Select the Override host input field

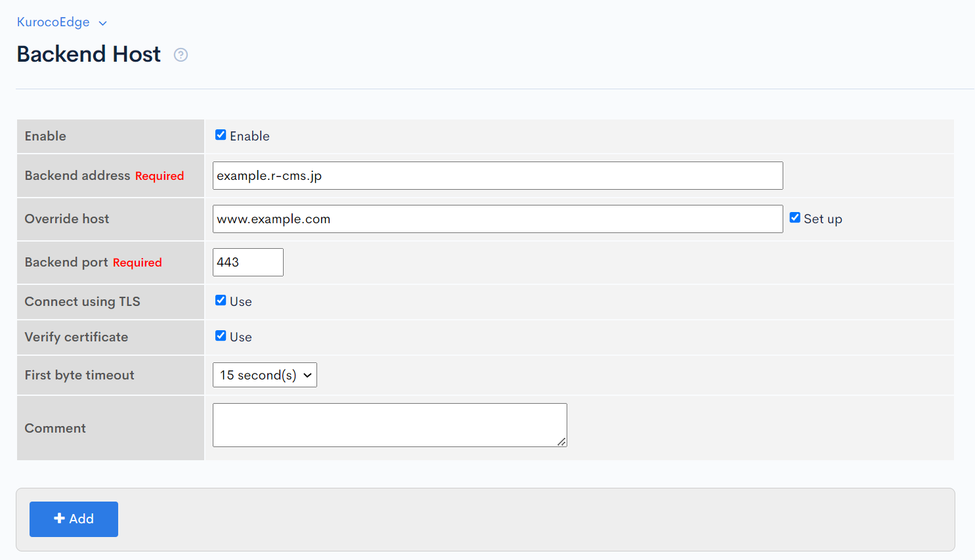(497, 219)
